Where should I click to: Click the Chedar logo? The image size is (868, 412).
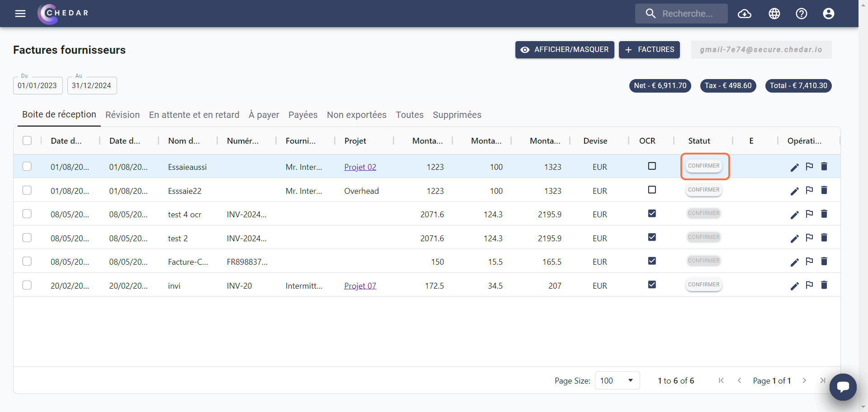click(x=63, y=14)
